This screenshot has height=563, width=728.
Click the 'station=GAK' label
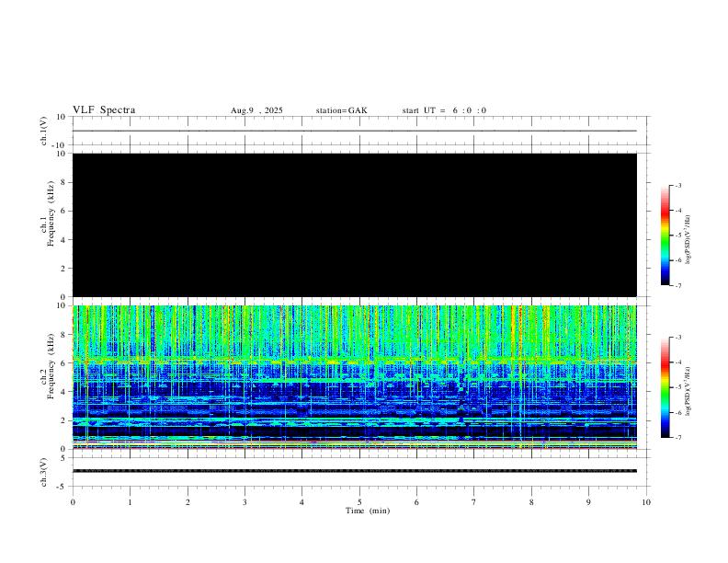341,110
